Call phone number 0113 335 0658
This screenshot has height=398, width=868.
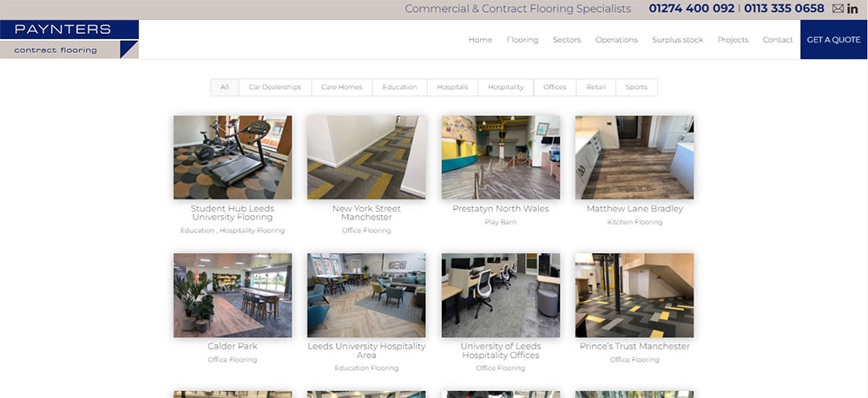[x=784, y=9]
